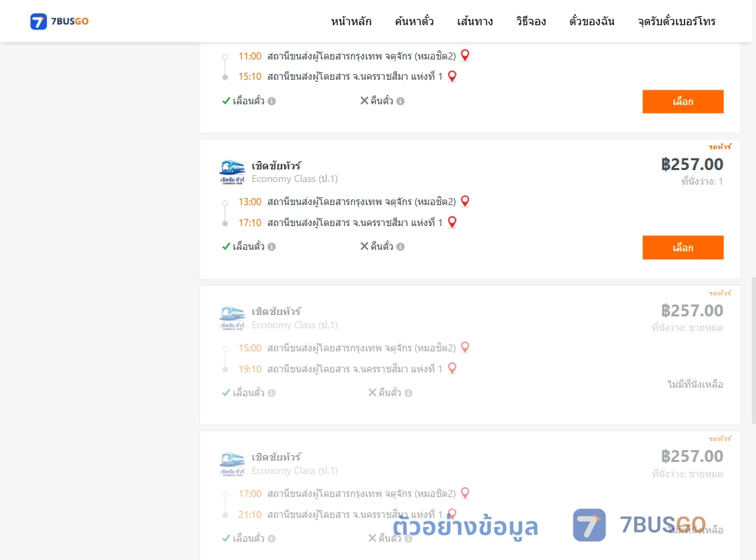Click the ฿257.00 price of 13:00 trip
Viewport: 756px width, 560px height.
(x=692, y=164)
